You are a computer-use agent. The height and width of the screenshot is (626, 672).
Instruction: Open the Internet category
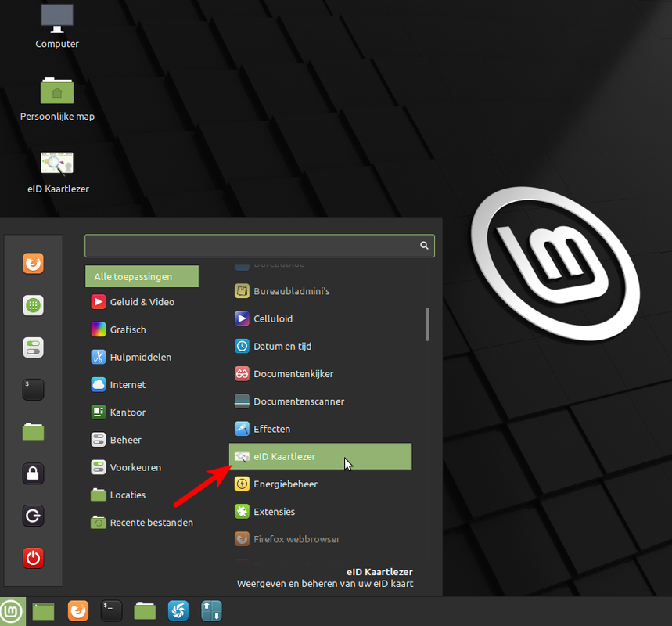[142, 385]
